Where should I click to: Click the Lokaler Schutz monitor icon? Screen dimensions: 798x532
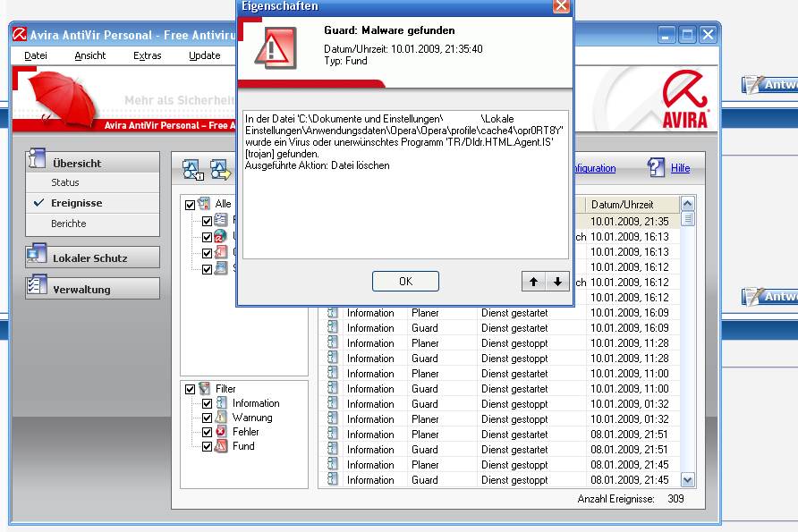click(37, 253)
